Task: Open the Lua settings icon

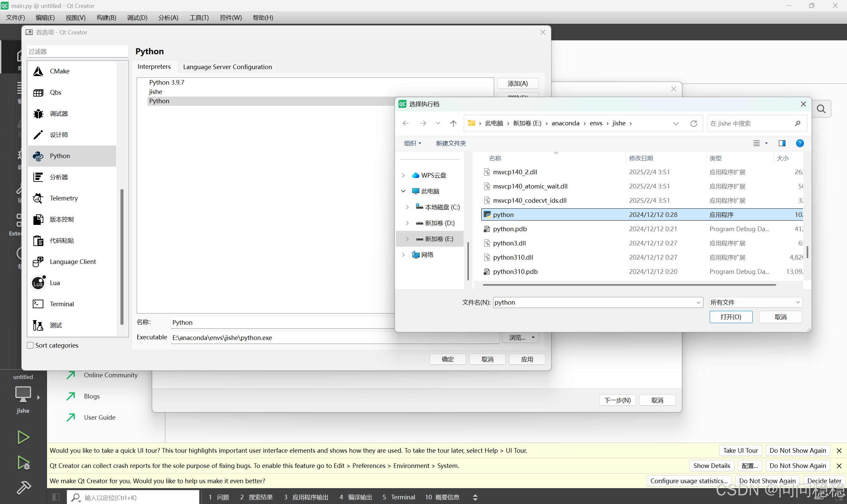Action: [38, 283]
